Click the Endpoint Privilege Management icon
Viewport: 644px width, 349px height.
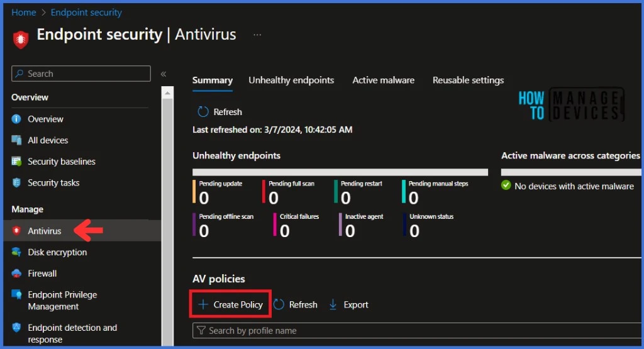pos(16,295)
